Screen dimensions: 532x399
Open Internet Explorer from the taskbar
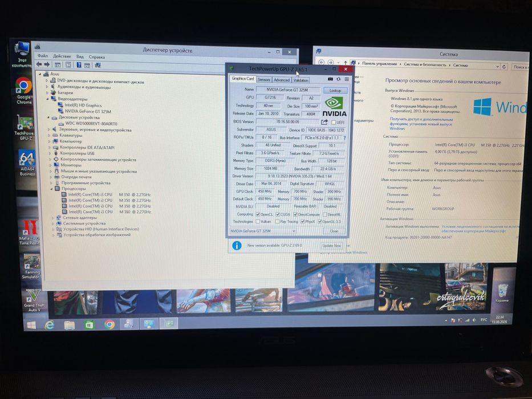coord(50,325)
